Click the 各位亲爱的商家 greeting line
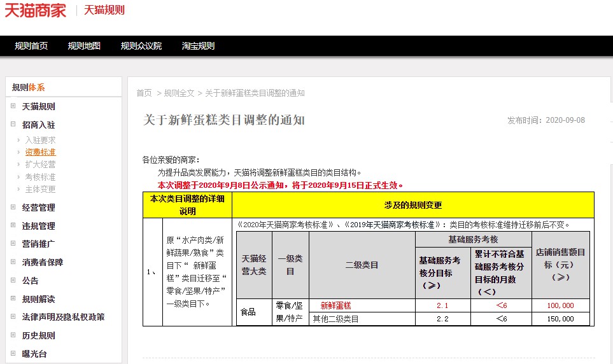 point(171,160)
